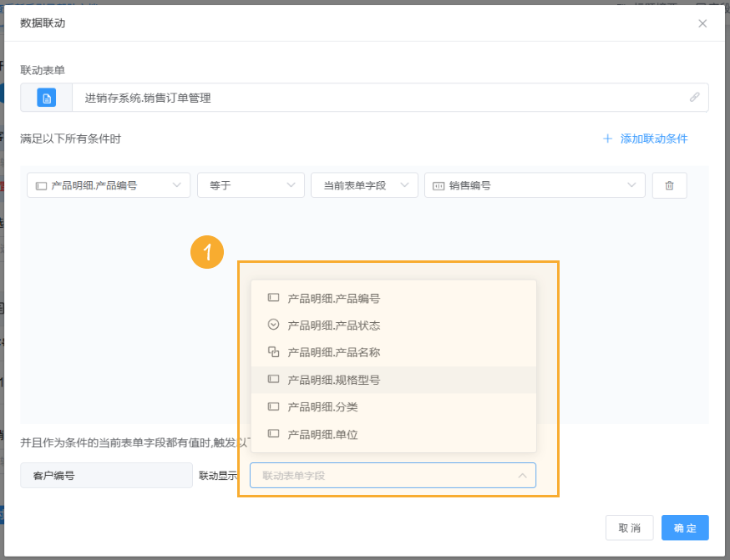
Task: Click the orange numbered badge 1
Action: (206, 251)
